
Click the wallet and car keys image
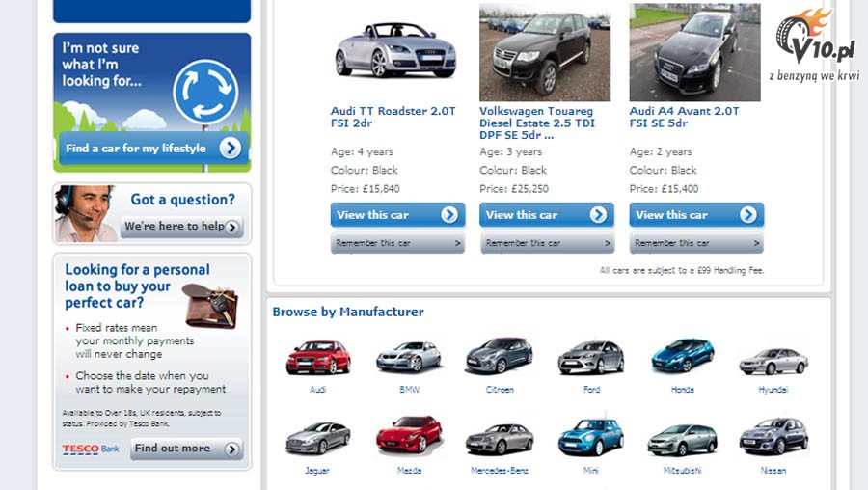(x=211, y=306)
